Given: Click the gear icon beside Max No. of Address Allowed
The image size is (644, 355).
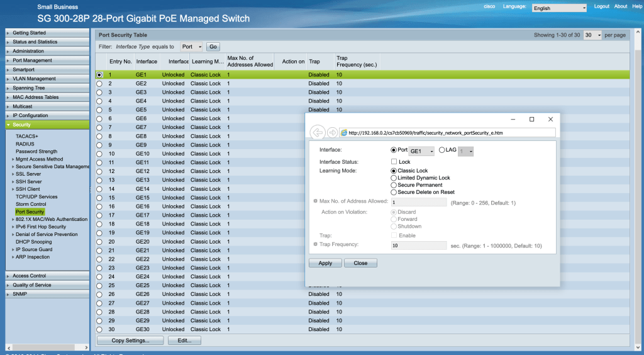Looking at the screenshot, I should click(x=316, y=201).
